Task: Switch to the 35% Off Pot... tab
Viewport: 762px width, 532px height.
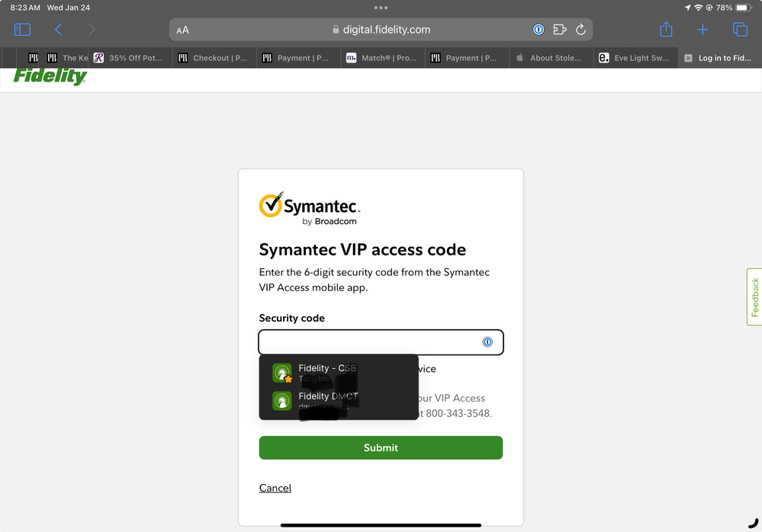Action: pyautogui.click(x=128, y=58)
